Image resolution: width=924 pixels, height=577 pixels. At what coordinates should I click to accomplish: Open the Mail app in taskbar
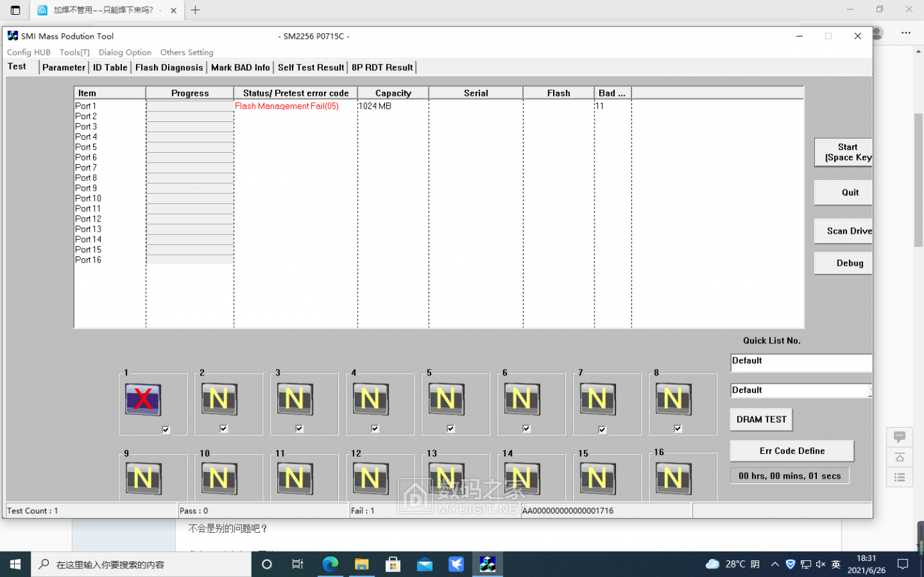coord(425,564)
